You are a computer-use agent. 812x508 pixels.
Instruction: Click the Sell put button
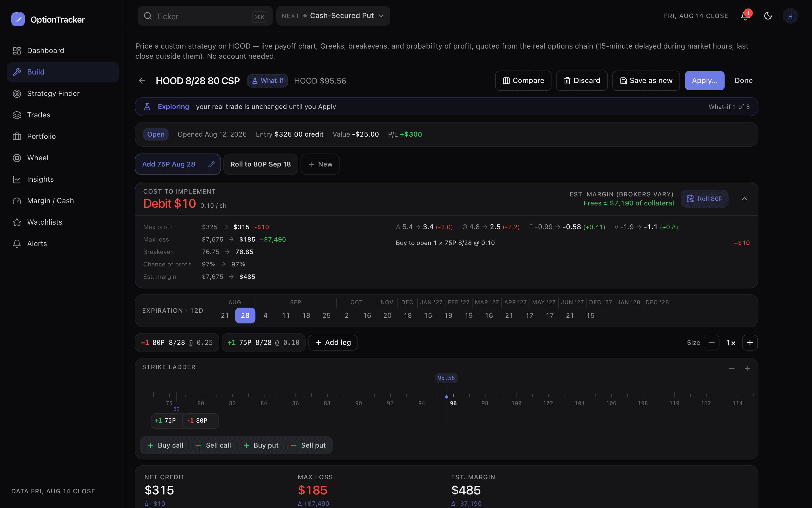tap(308, 445)
